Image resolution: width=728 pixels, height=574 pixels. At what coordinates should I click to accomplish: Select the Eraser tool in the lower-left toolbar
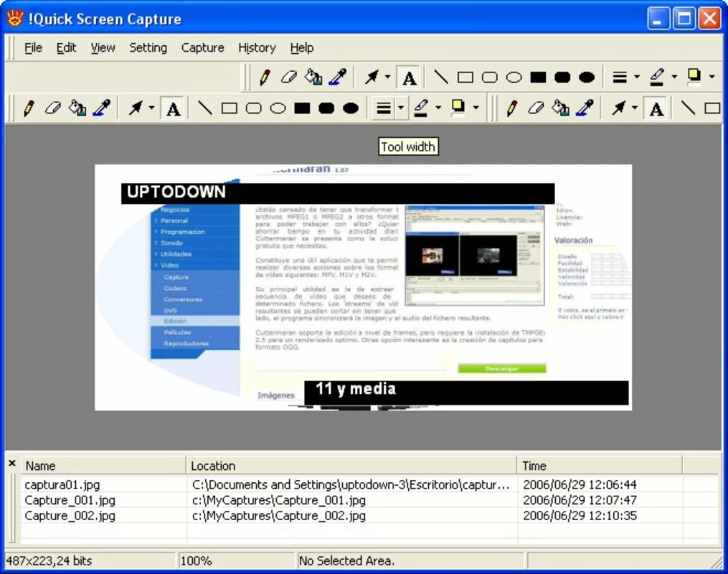[53, 108]
